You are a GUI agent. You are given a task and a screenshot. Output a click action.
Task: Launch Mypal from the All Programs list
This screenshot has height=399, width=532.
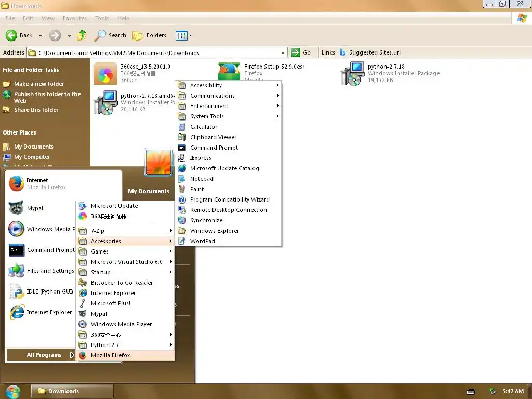pos(125,314)
